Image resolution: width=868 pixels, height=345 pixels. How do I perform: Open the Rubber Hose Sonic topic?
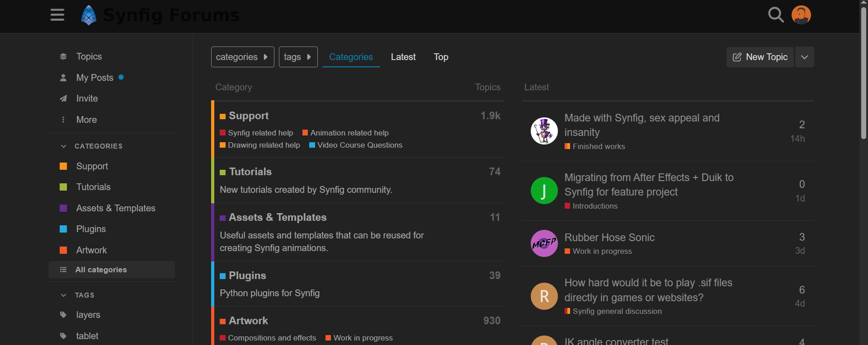point(609,238)
